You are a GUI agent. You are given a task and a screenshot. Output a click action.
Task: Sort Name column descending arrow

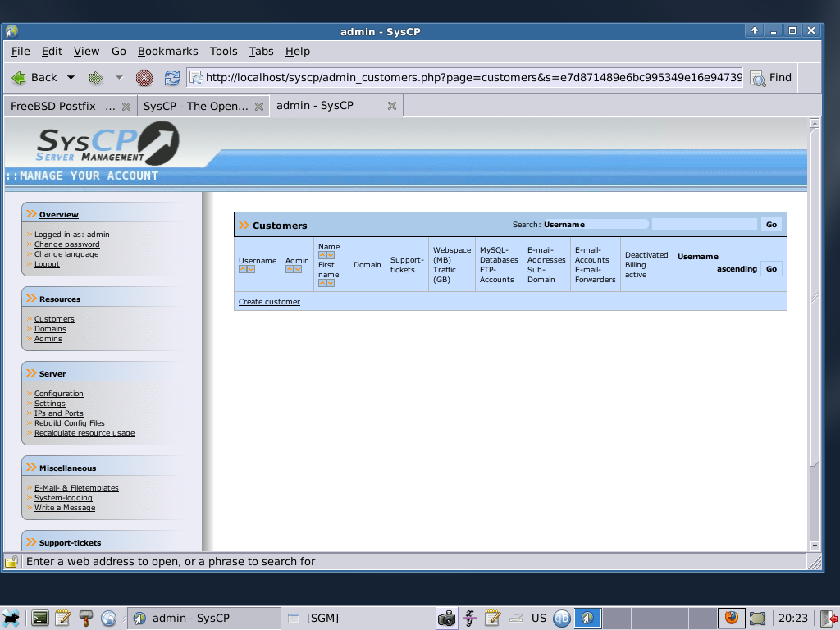tap(330, 256)
